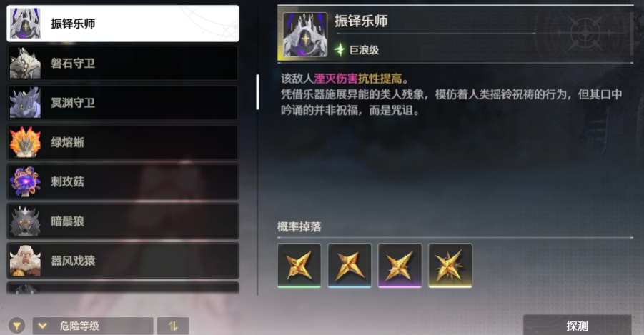
Task: Click the highlighted 振铎乐师 list entry
Action: (123, 24)
